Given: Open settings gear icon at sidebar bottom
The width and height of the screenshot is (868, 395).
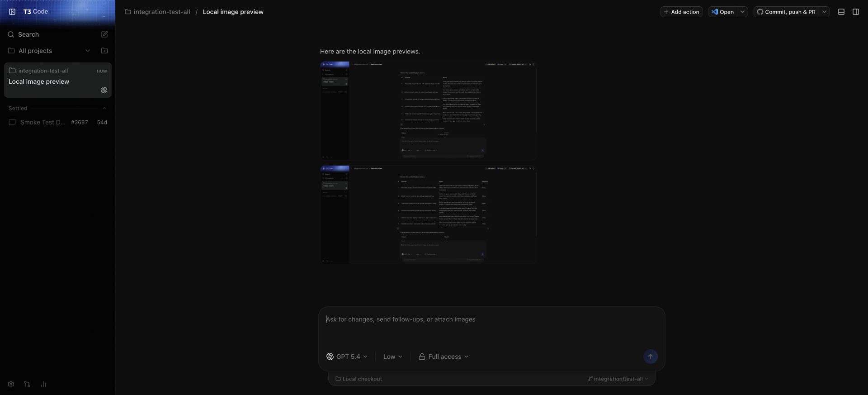Looking at the screenshot, I should tap(11, 384).
